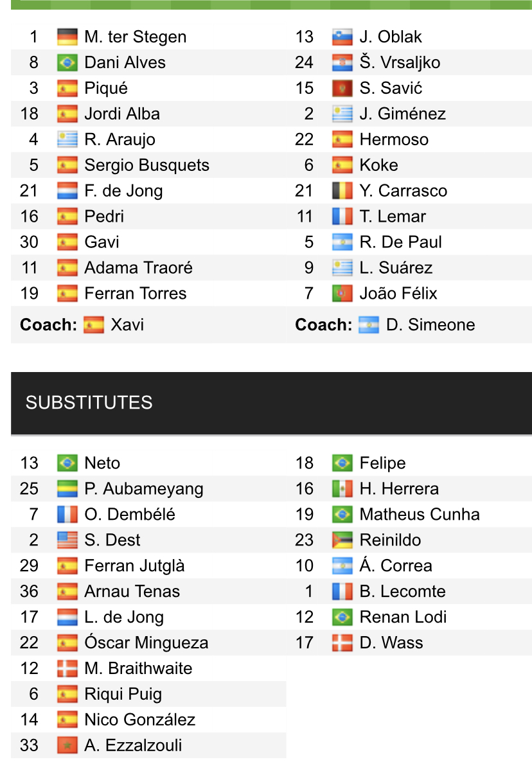Click the Slovenian flag beside J. Oblak
The image size is (532, 764).
coord(342,37)
